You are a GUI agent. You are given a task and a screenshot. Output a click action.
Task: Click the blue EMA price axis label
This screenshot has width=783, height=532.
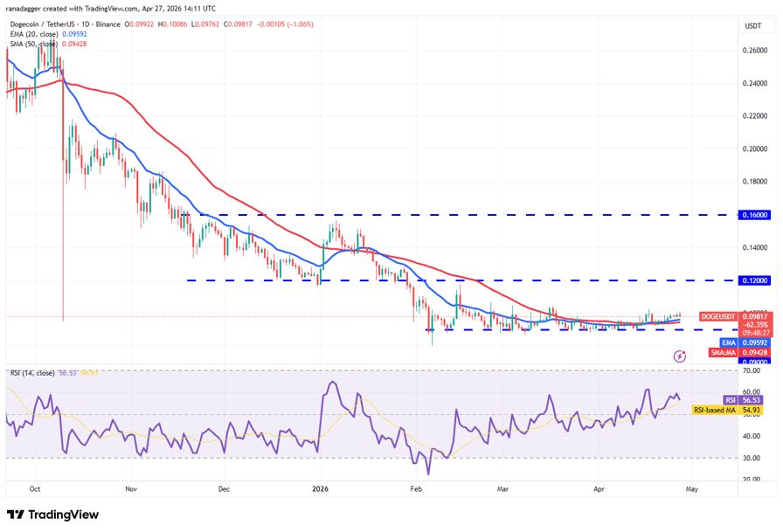pos(727,343)
